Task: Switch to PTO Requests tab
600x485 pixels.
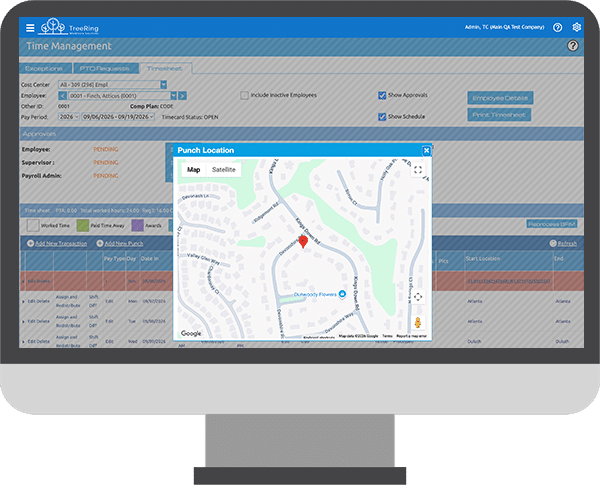Action: 104,68
